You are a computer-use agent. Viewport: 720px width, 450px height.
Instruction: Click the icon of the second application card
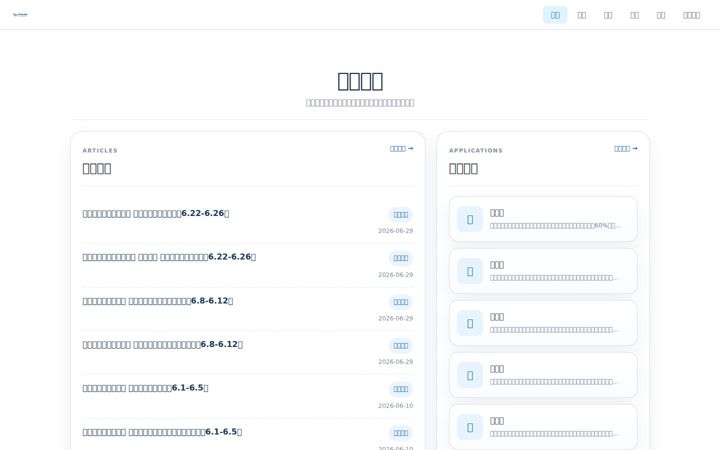[470, 271]
